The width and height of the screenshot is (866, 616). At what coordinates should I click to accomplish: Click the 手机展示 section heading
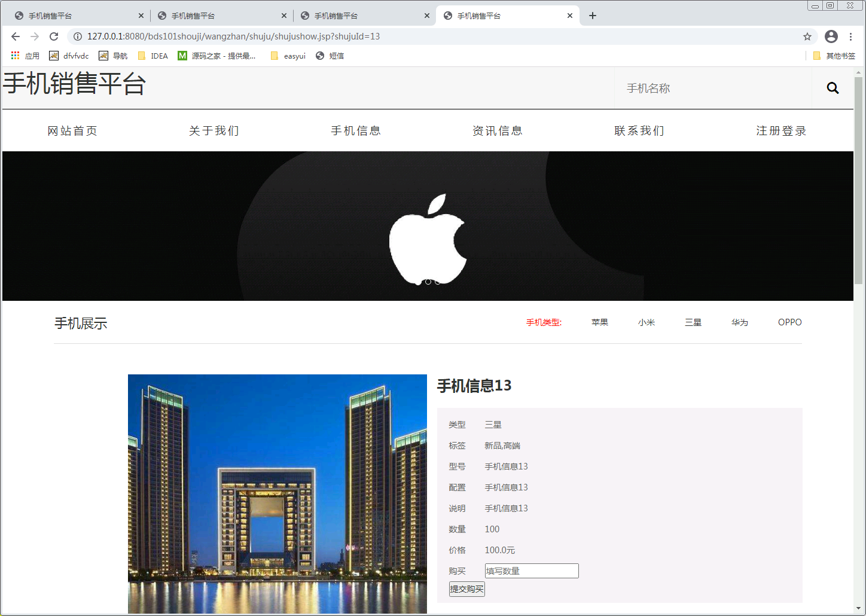[x=81, y=324]
